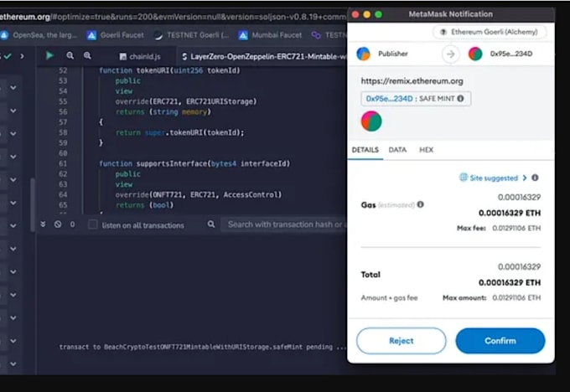Open the Mumbai Faucet bookmark

click(x=270, y=35)
